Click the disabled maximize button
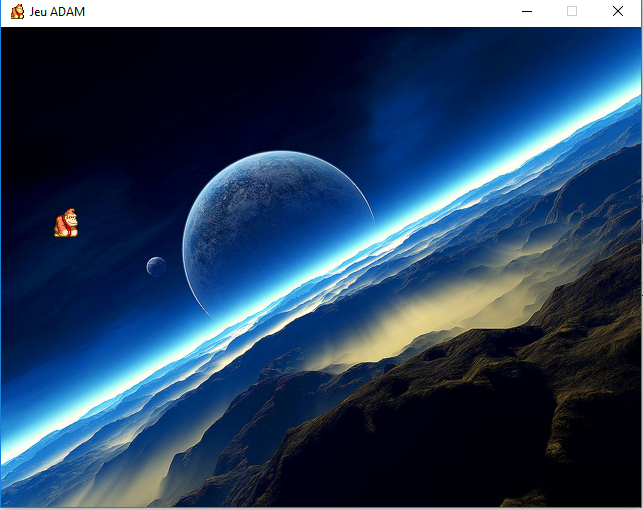Viewport: 643px width, 510px height. tap(572, 11)
